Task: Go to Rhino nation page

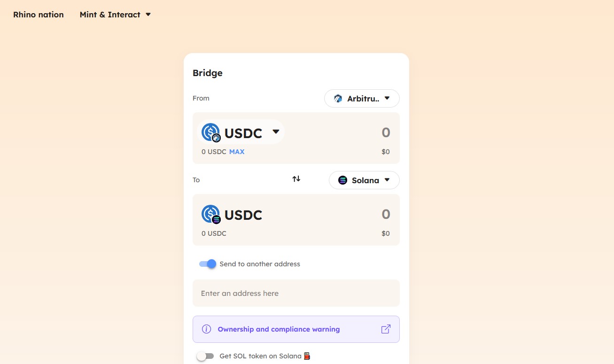Action: [39, 15]
